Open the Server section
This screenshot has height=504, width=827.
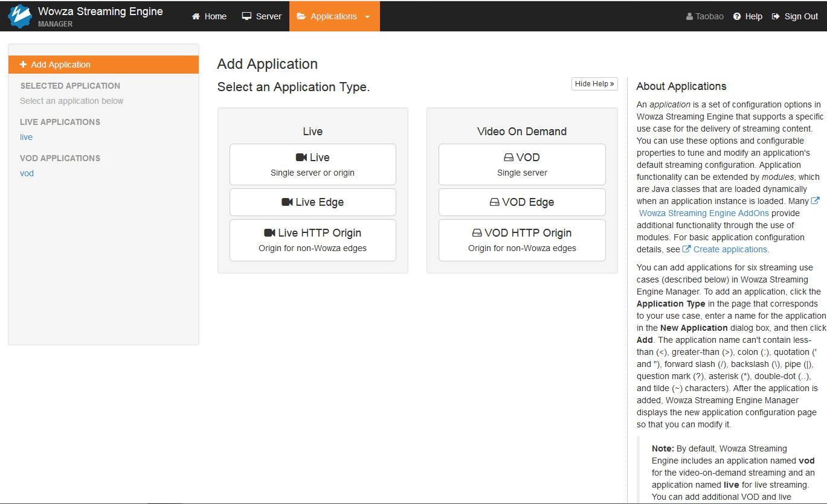[x=262, y=16]
